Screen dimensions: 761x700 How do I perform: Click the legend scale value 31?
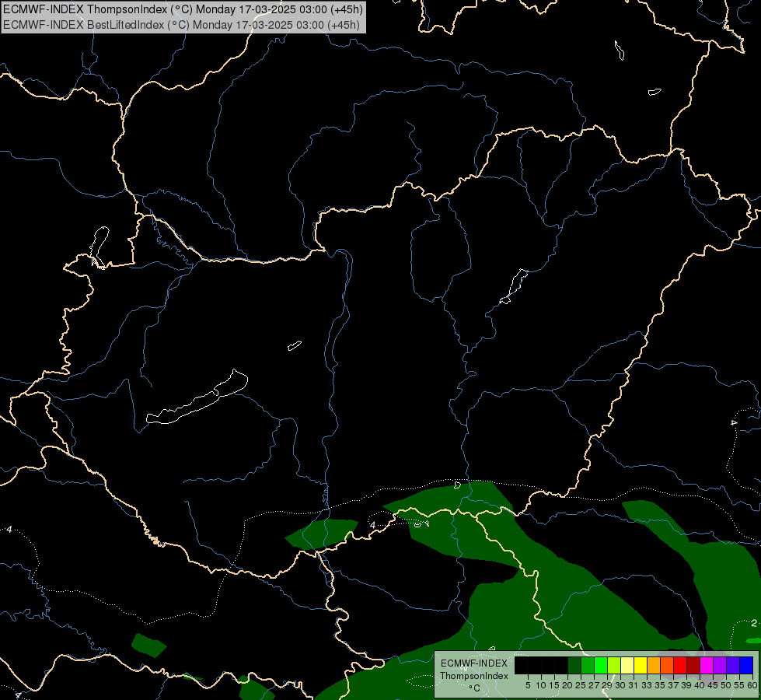coord(634,685)
